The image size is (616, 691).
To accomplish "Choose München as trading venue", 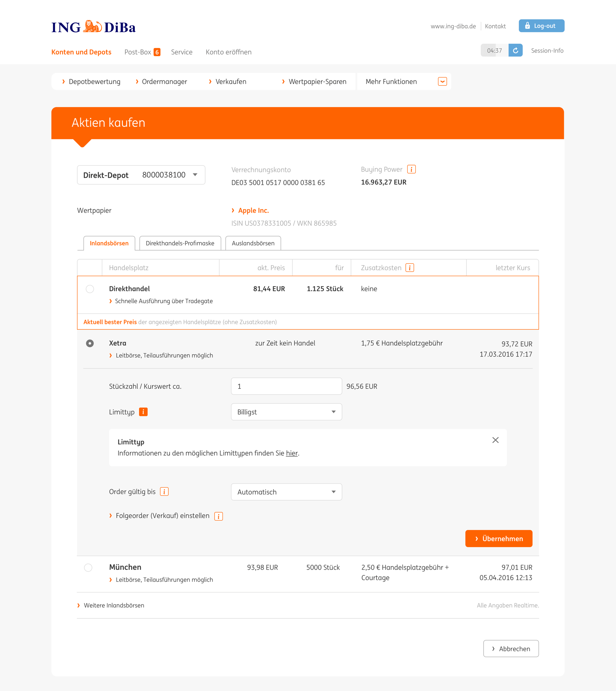I will coord(88,567).
